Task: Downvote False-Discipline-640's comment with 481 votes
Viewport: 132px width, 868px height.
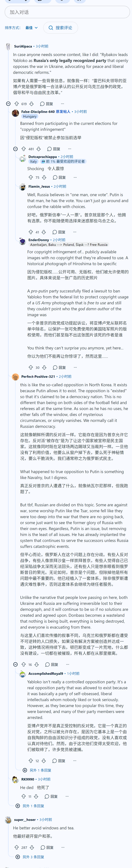Action: (39, 149)
